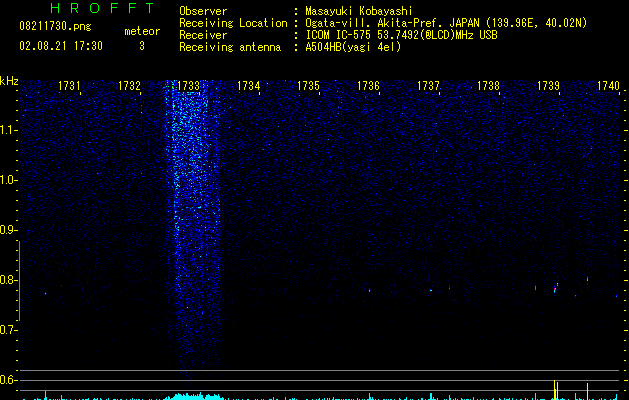Select A504HB(yagi 4el) antenna text
Image resolution: width=629 pixels, height=400 pixels.
click(x=353, y=47)
